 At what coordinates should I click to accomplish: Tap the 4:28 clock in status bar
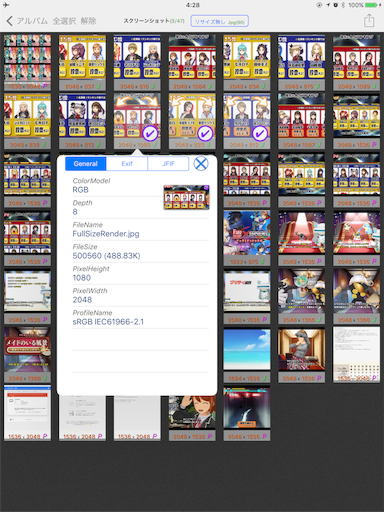pos(192,5)
